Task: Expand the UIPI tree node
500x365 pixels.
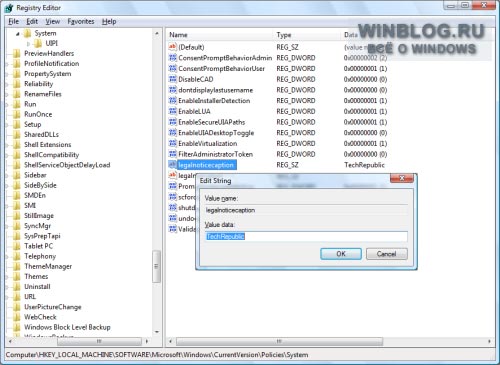Action: click(x=28, y=44)
